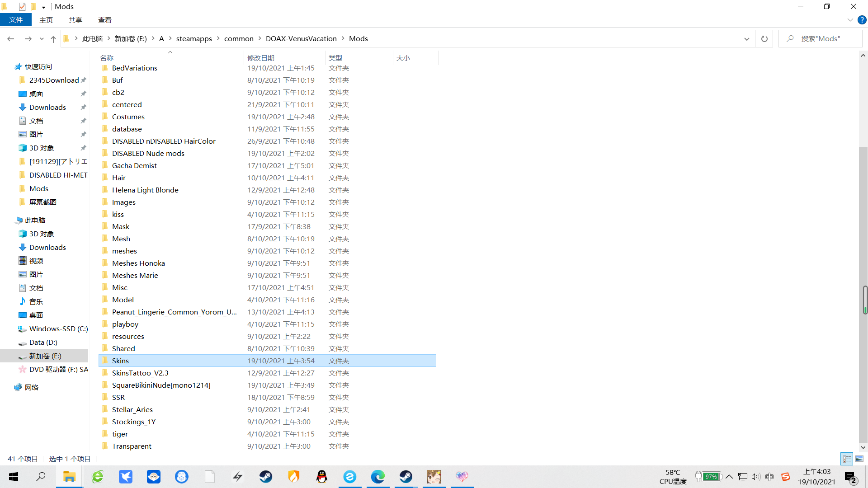Open the QQ penguin taskbar icon
Screen dimensions: 868x488
pyautogui.click(x=322, y=477)
